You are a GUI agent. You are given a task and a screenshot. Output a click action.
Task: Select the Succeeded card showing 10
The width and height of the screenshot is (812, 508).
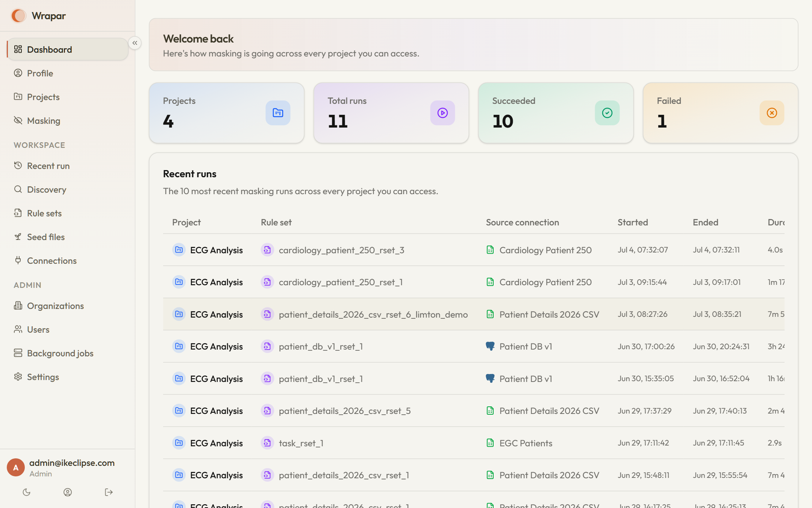tap(556, 113)
